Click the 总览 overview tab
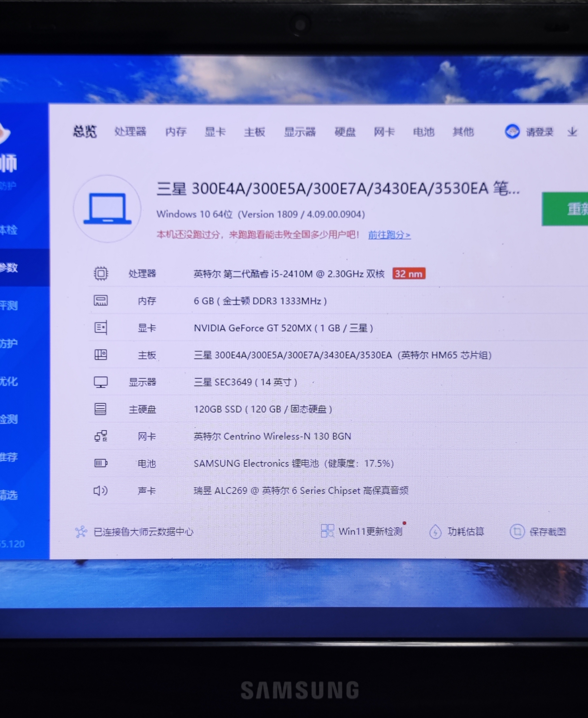The image size is (588, 718). click(x=85, y=131)
